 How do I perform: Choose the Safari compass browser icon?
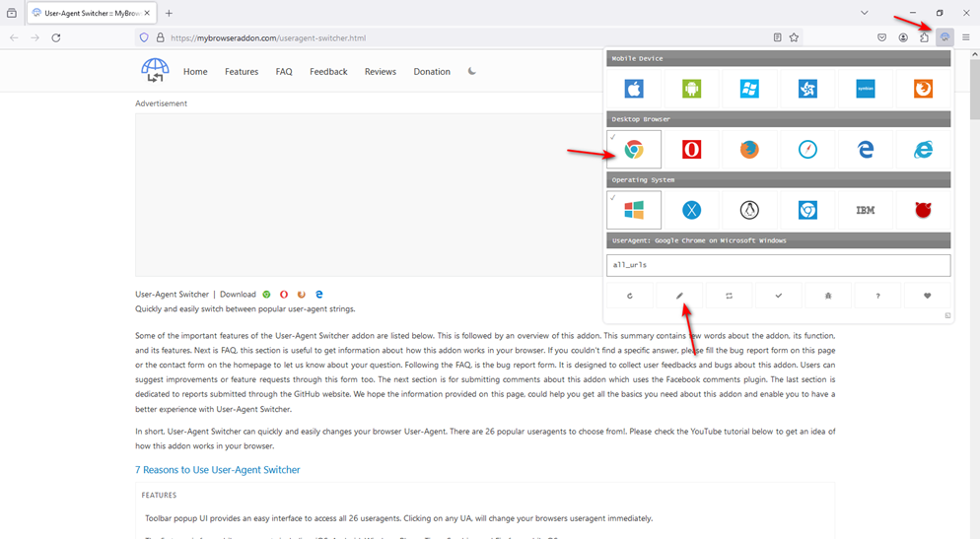coord(807,149)
